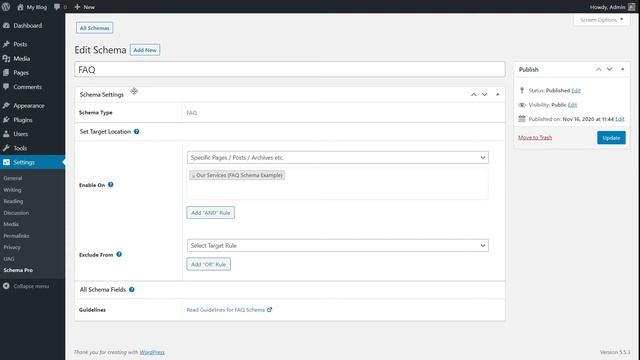The height and width of the screenshot is (360, 640).
Task: Open Discussion settings submenu
Action: [16, 213]
